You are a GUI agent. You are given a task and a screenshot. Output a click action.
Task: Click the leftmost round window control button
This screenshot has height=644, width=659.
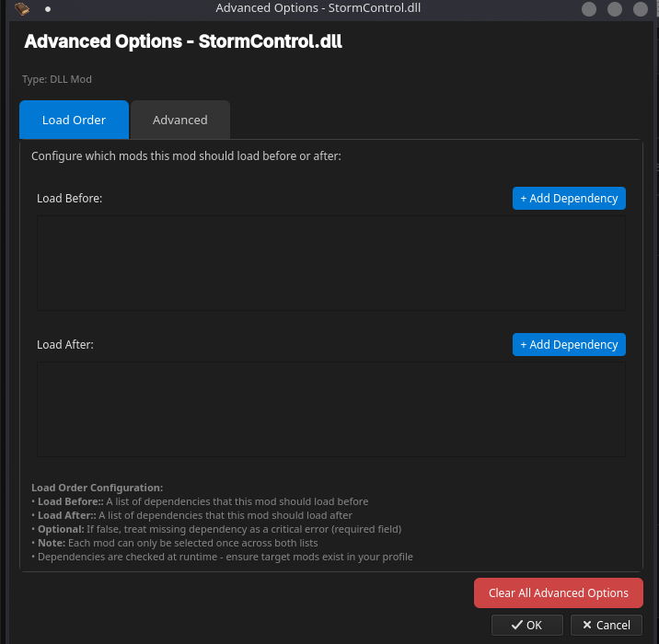pyautogui.click(x=589, y=9)
